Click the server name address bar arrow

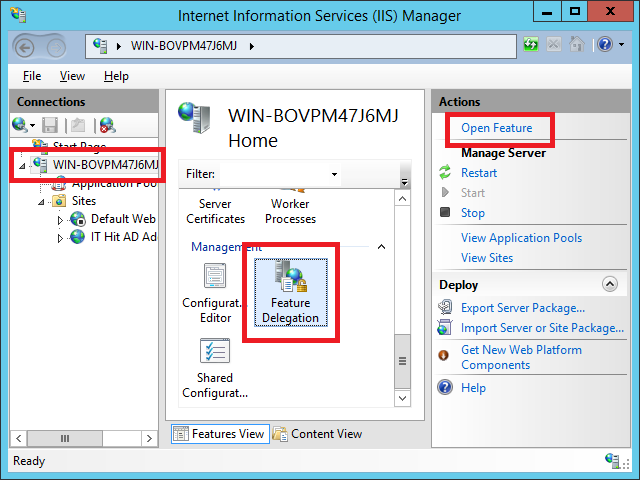pyautogui.click(x=252, y=46)
